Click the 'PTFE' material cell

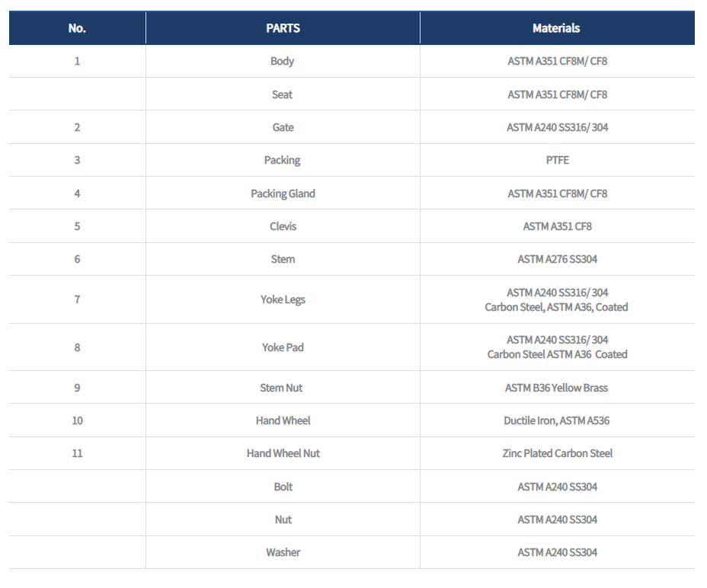click(557, 160)
